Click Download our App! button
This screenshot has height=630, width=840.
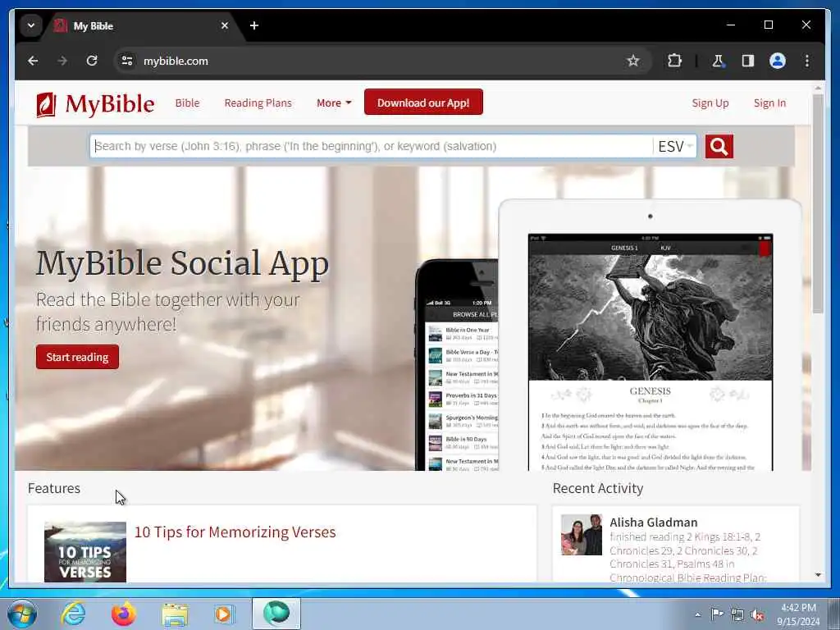pos(423,103)
